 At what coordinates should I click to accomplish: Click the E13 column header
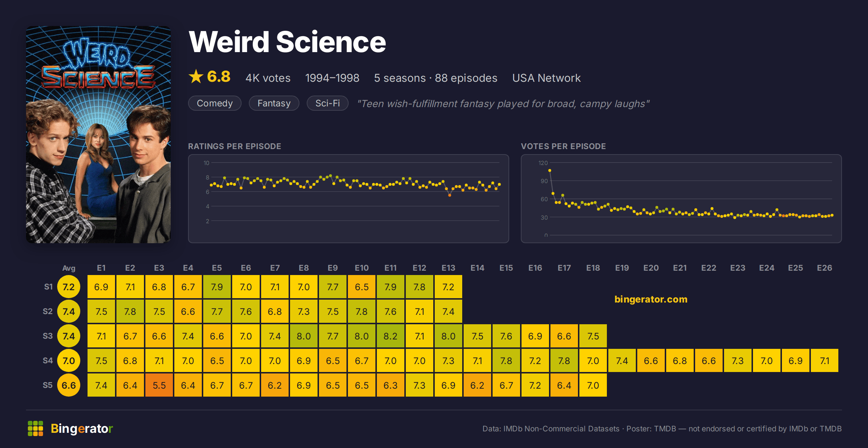(x=448, y=268)
